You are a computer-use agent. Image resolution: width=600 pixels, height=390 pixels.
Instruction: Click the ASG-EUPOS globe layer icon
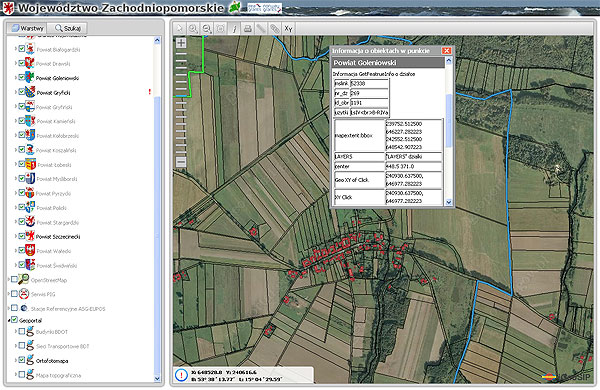tap(24, 308)
